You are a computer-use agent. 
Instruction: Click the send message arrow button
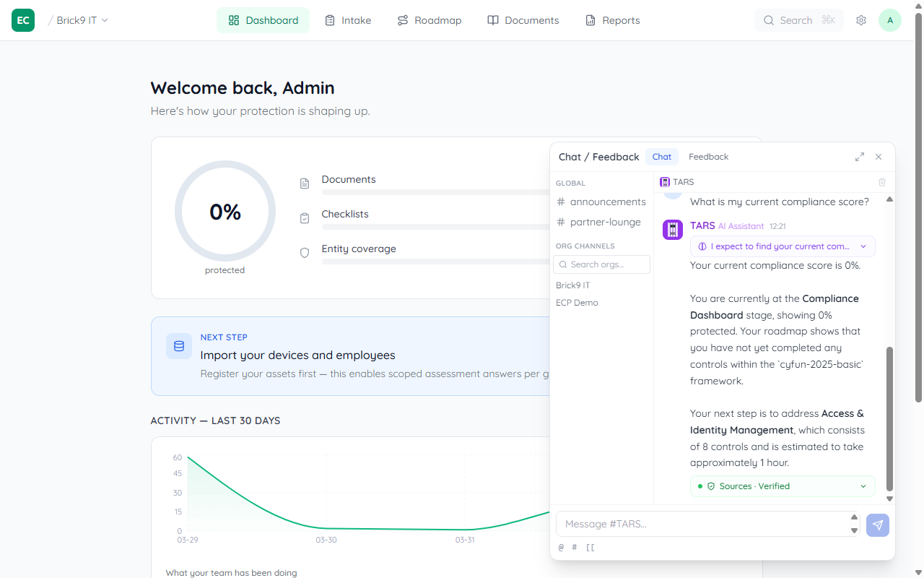(878, 525)
